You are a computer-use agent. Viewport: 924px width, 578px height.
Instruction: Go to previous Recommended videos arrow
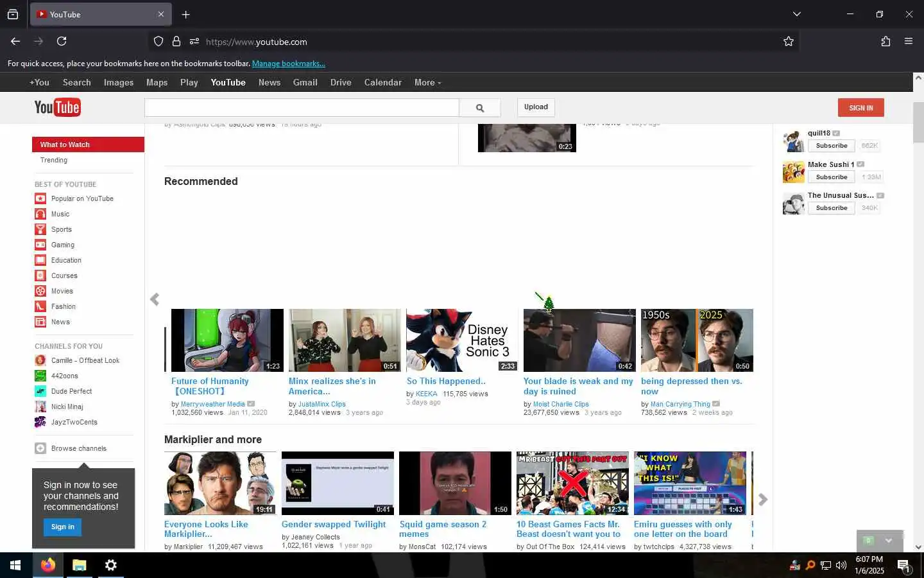155,299
